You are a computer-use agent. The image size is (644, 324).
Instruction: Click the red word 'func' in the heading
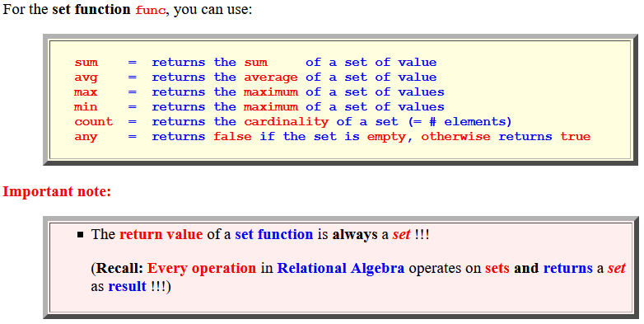[x=151, y=10]
